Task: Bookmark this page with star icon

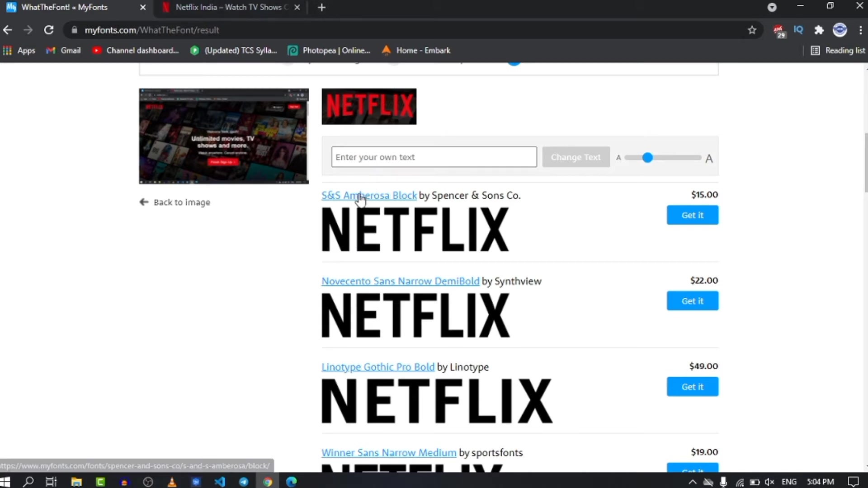Action: coord(752,30)
